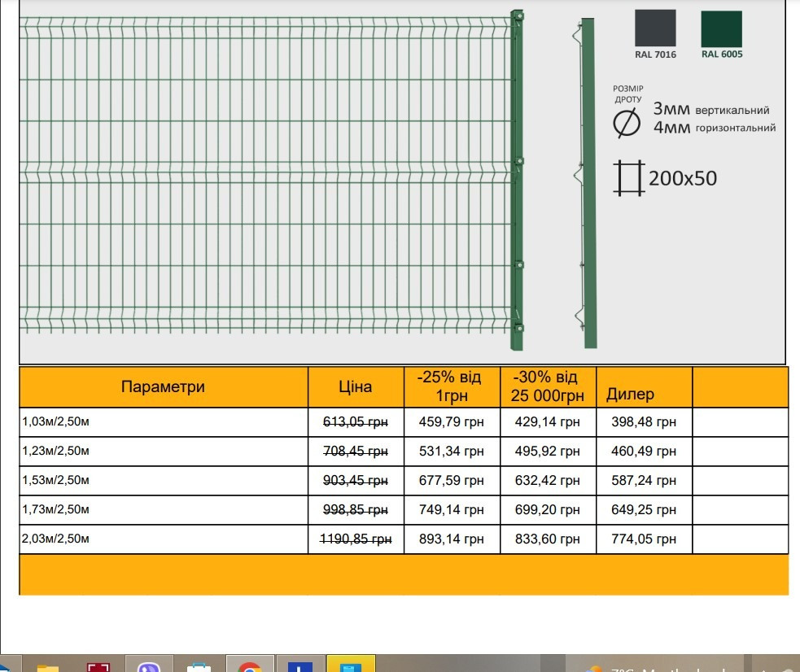Click dealer price 587,24 грн
This screenshot has height=672, width=800.
(644, 480)
